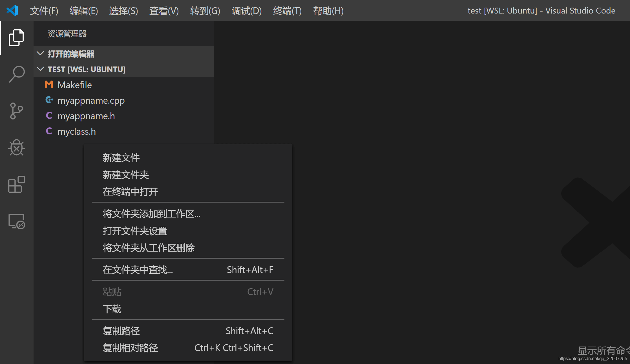Collapse the 打开的编辑器 section
Viewport: 630px width, 364px height.
point(40,54)
